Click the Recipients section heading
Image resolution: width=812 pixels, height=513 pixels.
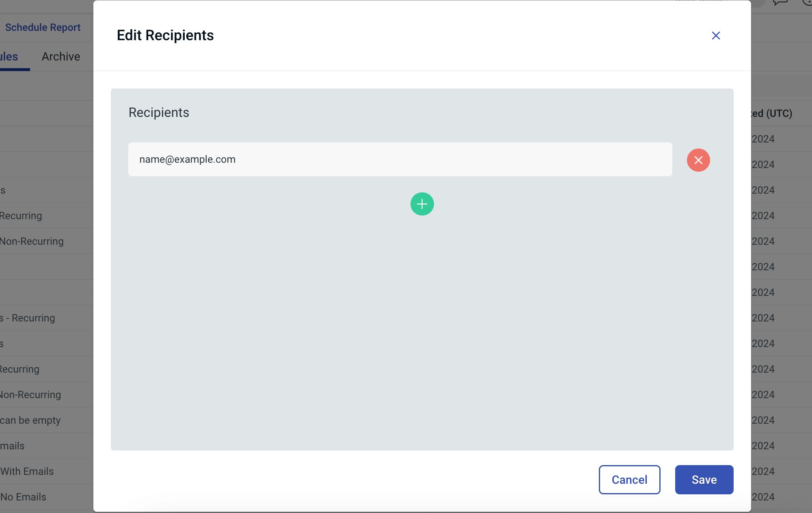(159, 112)
